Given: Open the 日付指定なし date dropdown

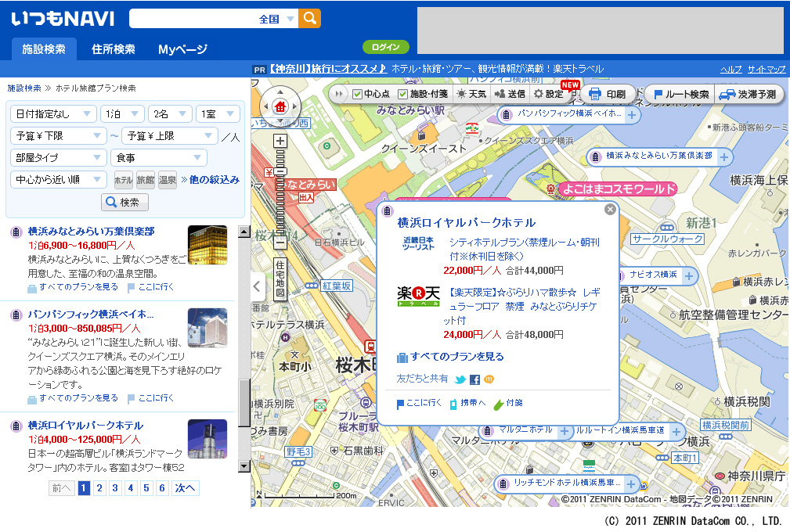Looking at the screenshot, I should click(x=53, y=114).
